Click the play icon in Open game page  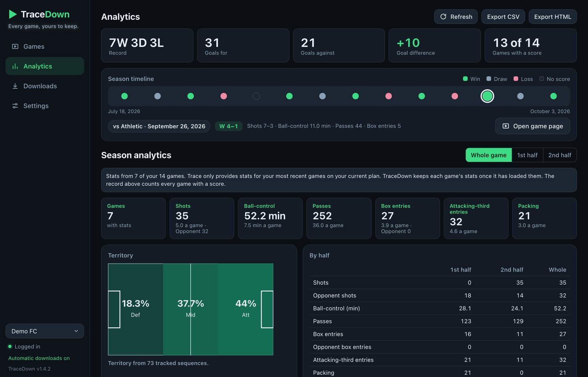[506, 126]
